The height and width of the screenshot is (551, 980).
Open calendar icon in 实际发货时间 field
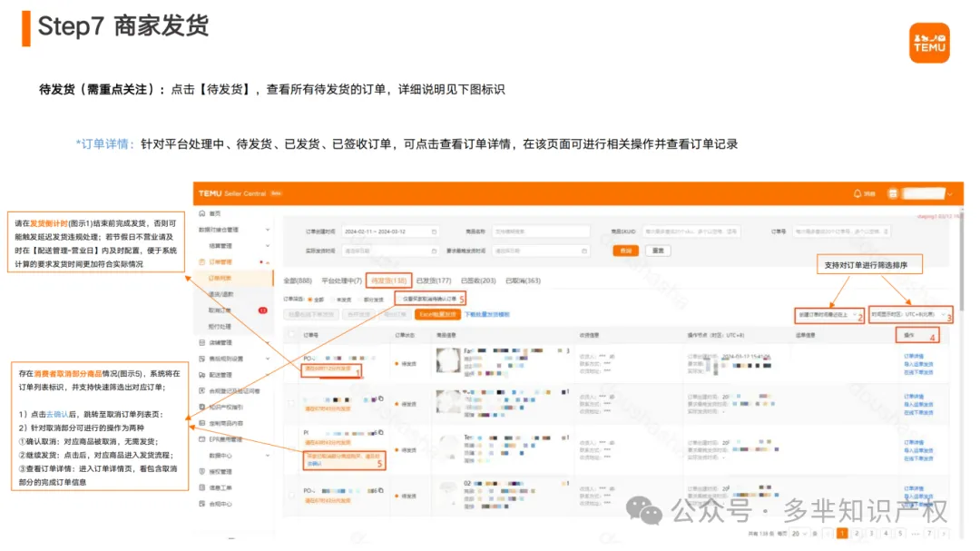[434, 251]
